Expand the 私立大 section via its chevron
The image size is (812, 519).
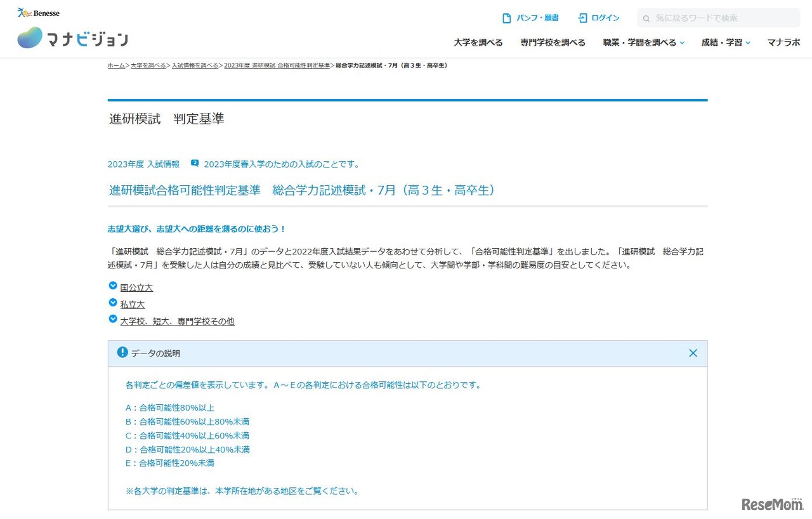(x=112, y=301)
